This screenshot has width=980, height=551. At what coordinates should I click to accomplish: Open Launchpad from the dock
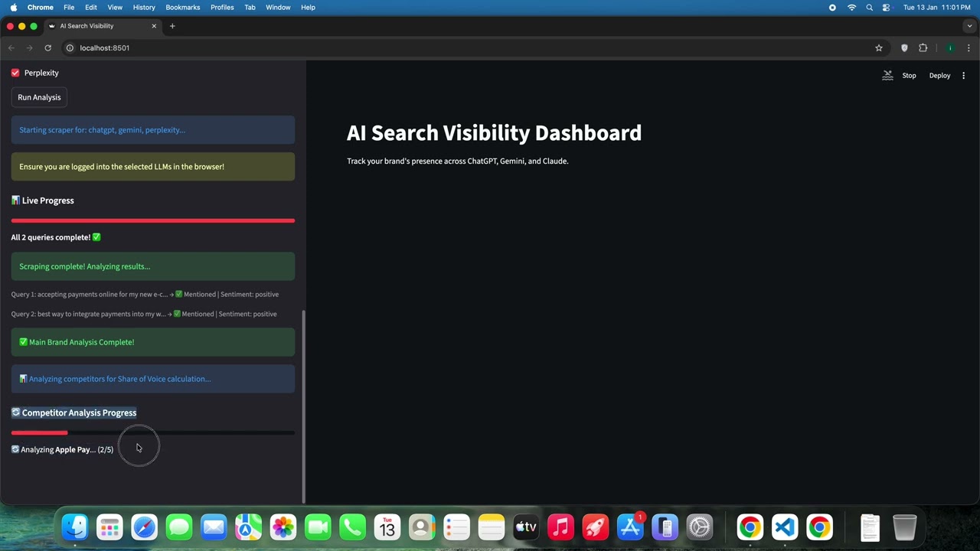click(109, 527)
